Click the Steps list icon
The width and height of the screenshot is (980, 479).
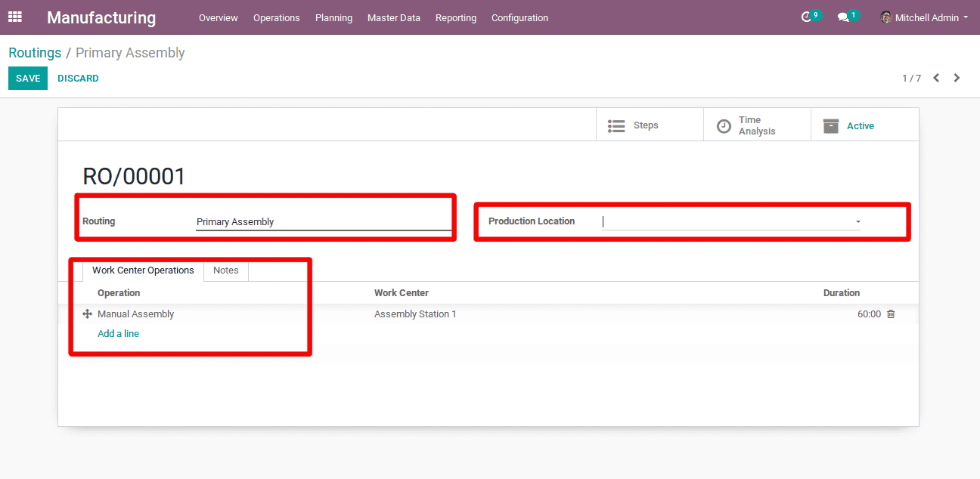point(616,125)
